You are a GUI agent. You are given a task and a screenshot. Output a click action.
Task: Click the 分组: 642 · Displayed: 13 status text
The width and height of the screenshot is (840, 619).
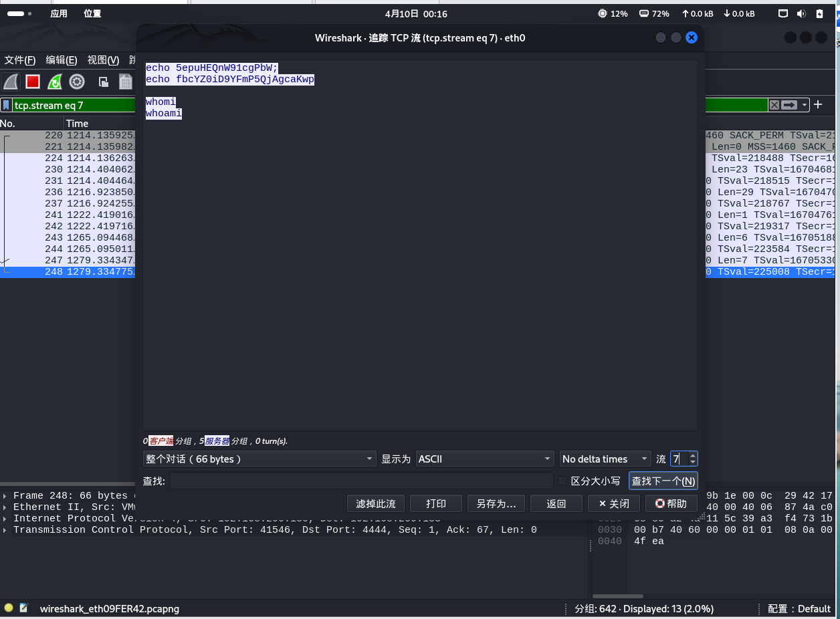[643, 608]
